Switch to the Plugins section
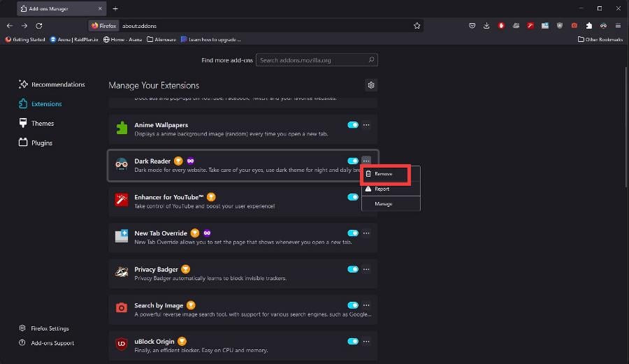This screenshot has width=629, height=364. [36, 143]
